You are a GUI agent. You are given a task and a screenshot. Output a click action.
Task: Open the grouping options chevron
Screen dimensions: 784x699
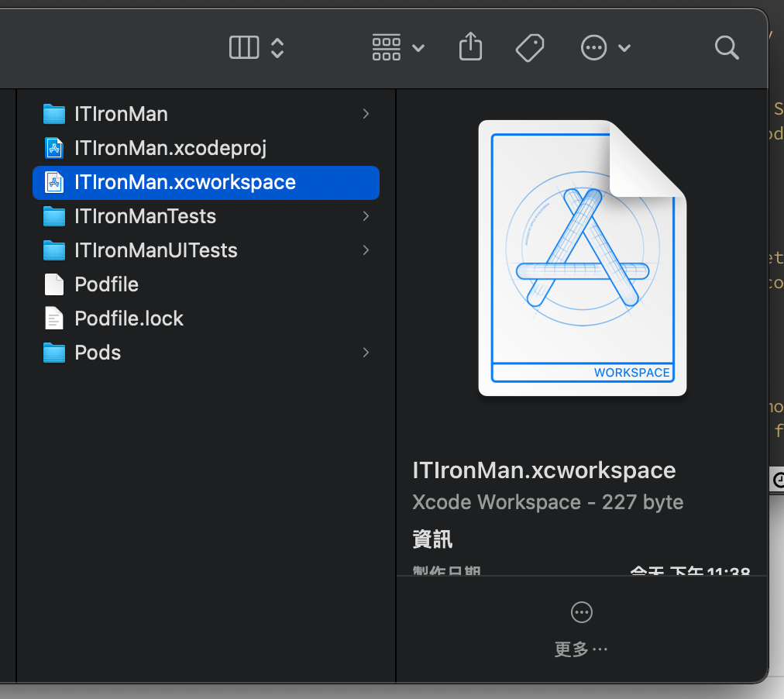[418, 48]
